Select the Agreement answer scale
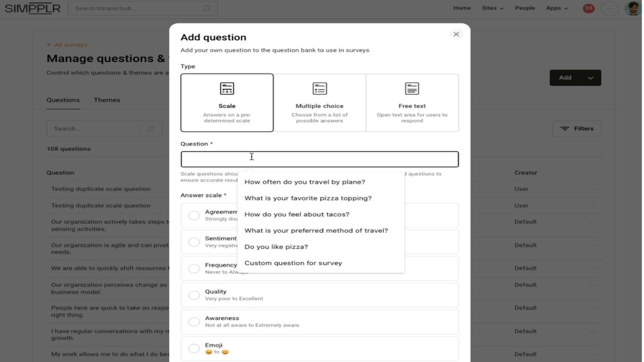 coord(194,215)
